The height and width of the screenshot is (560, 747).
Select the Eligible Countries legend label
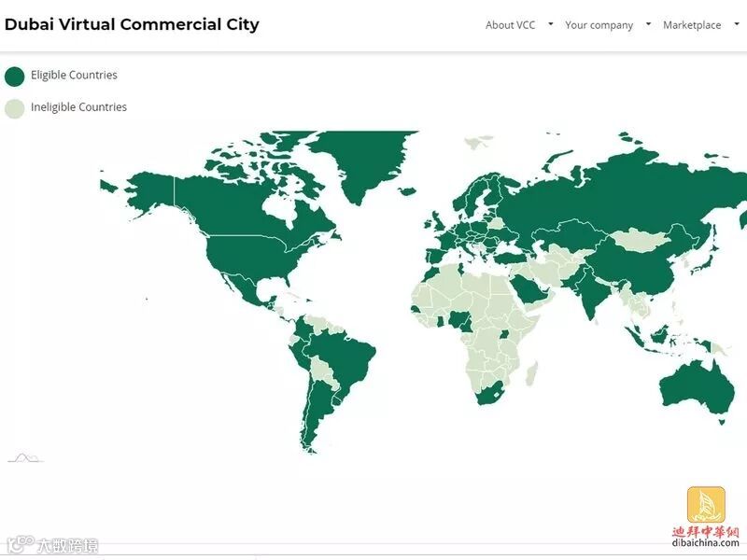[74, 75]
